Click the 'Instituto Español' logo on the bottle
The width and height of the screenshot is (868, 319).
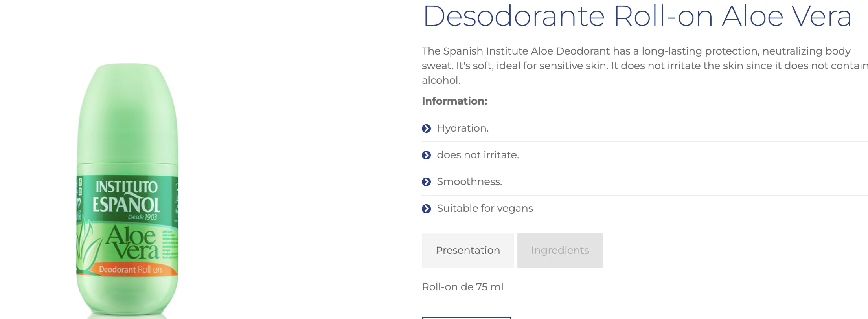tap(126, 196)
